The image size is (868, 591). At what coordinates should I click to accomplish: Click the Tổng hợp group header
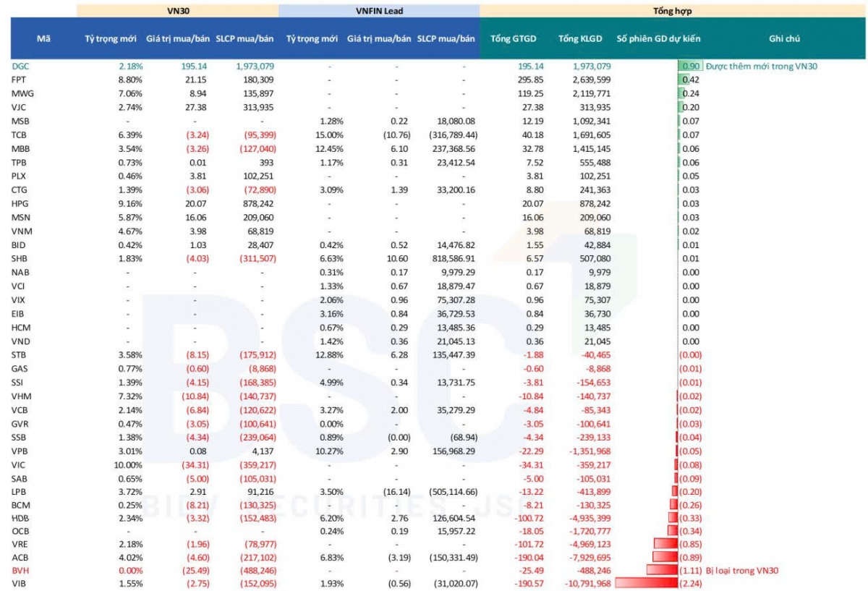pyautogui.click(x=671, y=11)
